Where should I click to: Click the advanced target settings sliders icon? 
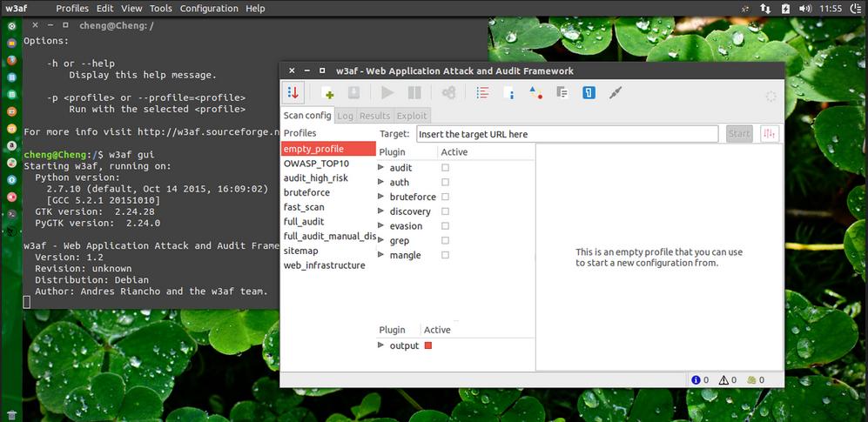[770, 134]
